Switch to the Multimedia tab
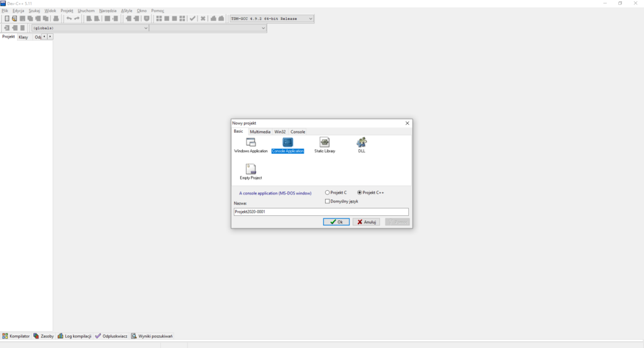 pos(260,132)
